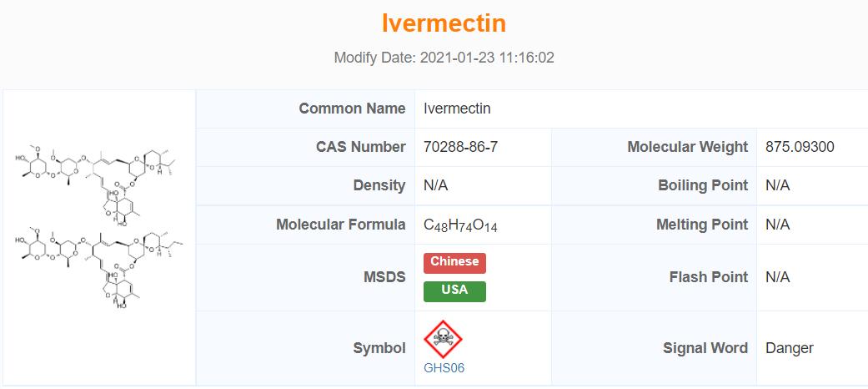Follow the GHS06 text link
This screenshot has height=389, width=868.
click(444, 368)
